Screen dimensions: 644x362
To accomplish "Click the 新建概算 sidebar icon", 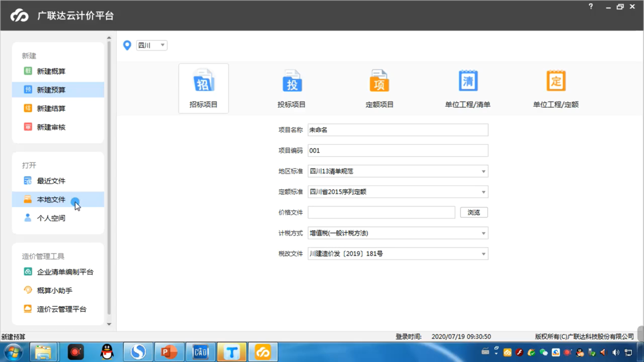I will click(x=28, y=71).
